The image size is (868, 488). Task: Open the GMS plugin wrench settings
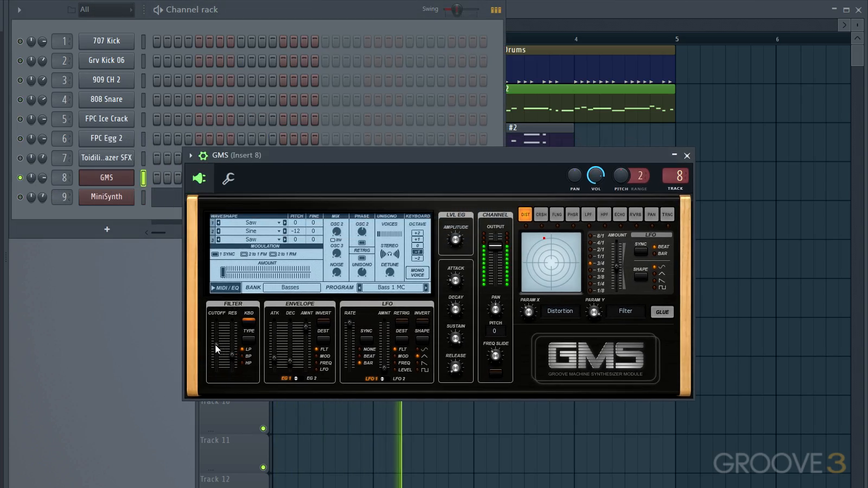(228, 178)
